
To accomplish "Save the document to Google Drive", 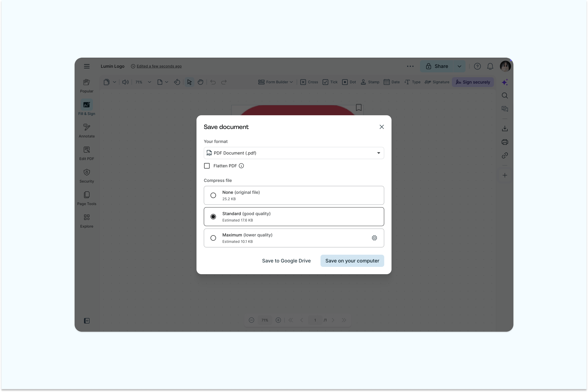I will [x=286, y=260].
